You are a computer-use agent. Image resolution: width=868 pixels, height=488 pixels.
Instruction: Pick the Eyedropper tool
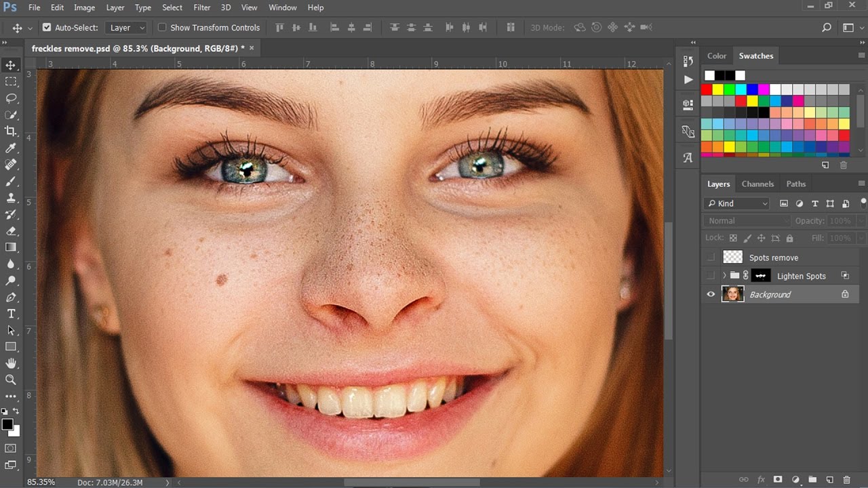pos(11,148)
